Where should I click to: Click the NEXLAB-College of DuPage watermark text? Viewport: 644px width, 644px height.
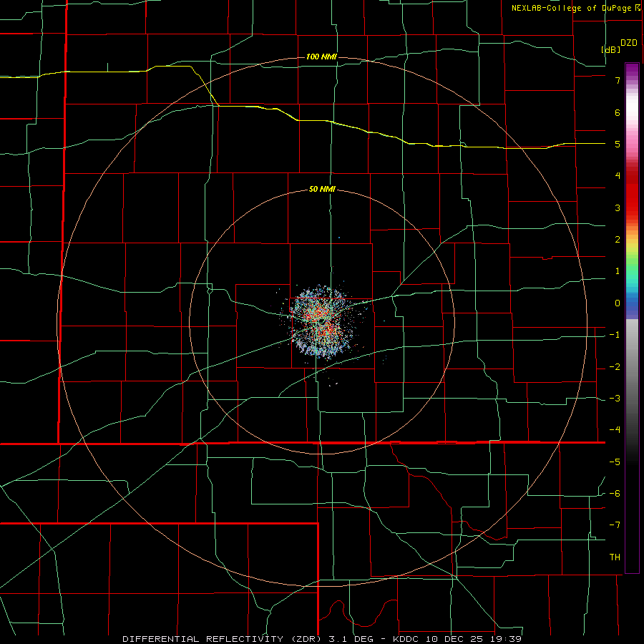pos(571,8)
